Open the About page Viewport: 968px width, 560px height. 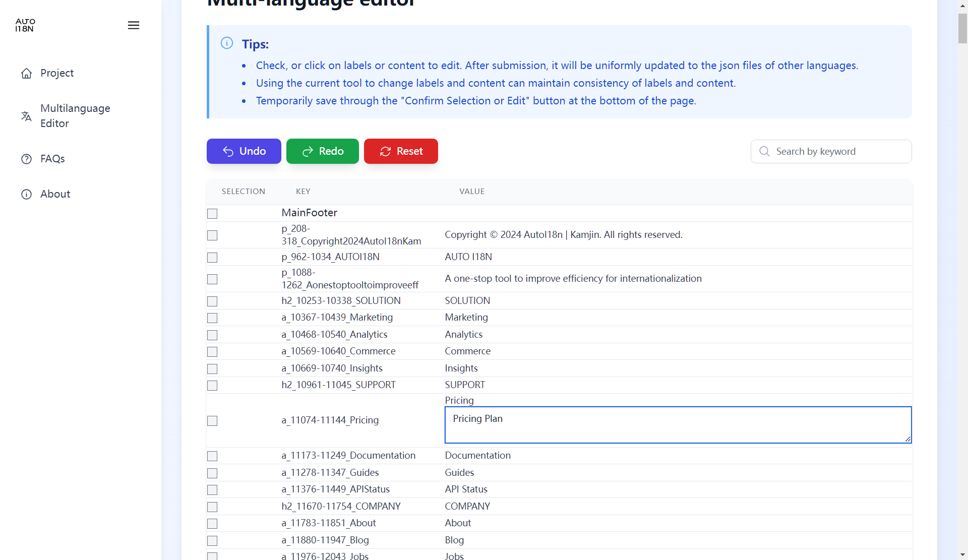pyautogui.click(x=55, y=194)
